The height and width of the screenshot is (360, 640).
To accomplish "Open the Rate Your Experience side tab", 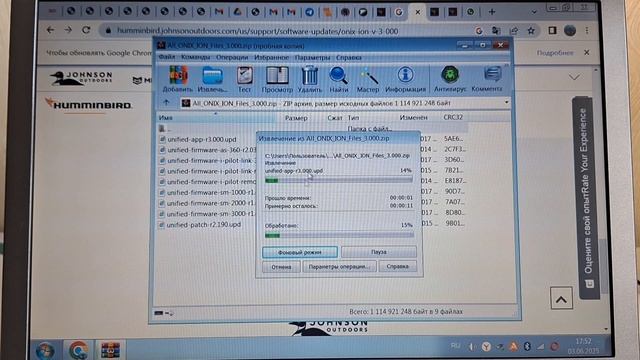I will point(586,198).
